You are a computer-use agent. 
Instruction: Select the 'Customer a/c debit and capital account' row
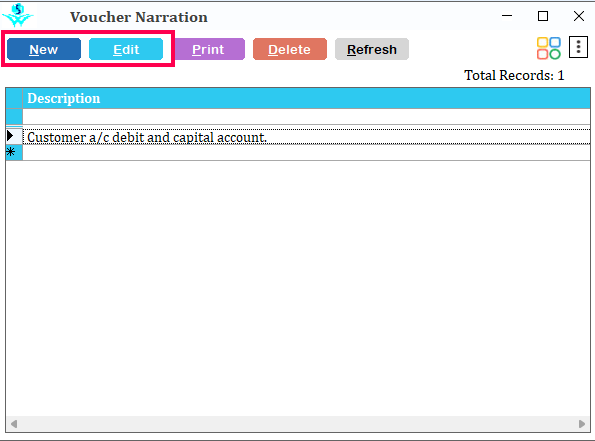[x=306, y=137]
